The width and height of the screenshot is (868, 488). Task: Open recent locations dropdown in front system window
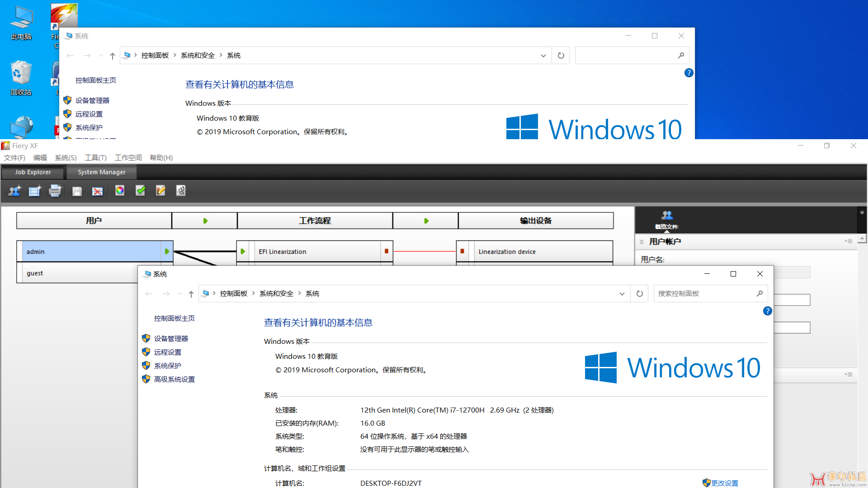click(x=179, y=294)
